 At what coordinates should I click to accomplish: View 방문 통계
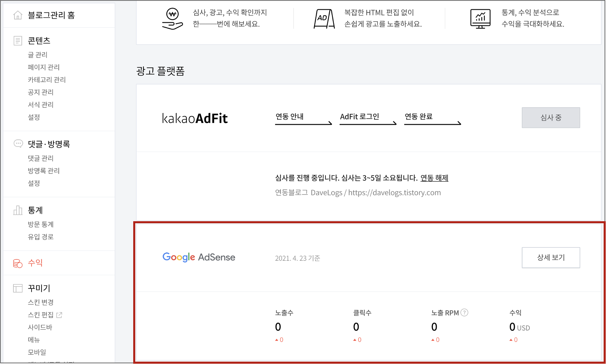coord(41,224)
